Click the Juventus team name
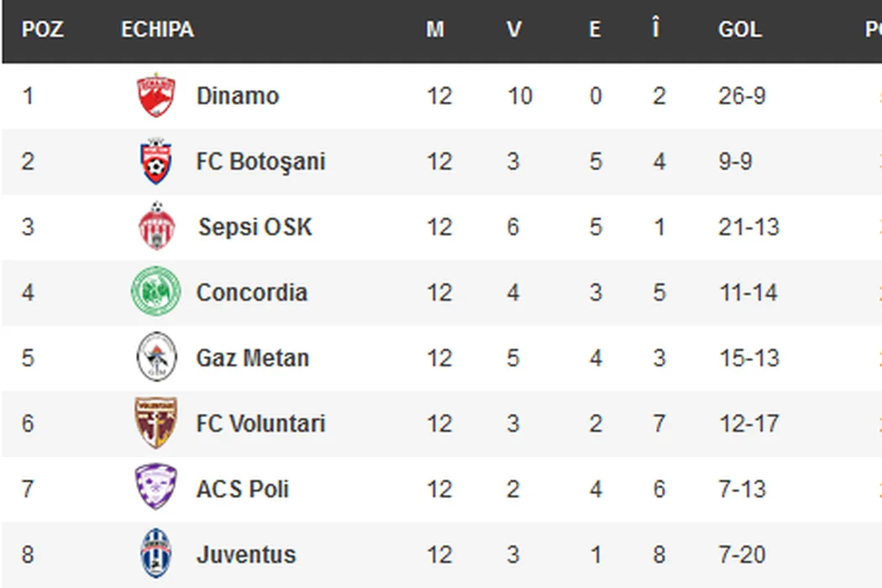Viewport: 882px width, 588px height. [x=246, y=554]
